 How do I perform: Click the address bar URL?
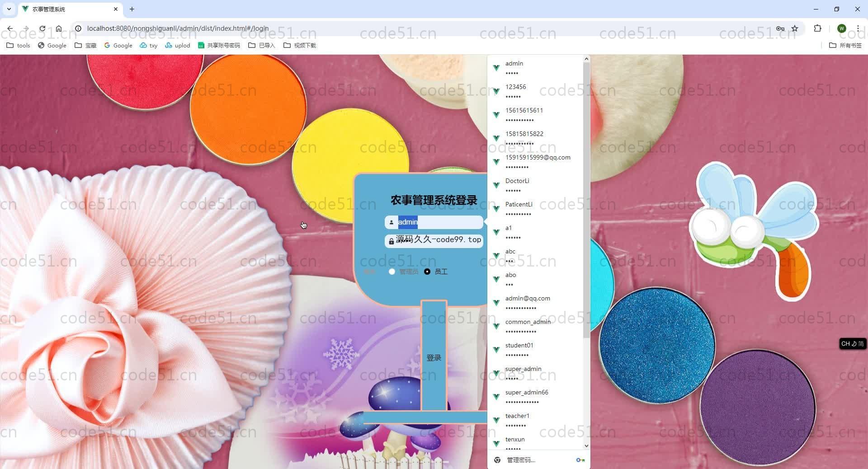pyautogui.click(x=178, y=28)
